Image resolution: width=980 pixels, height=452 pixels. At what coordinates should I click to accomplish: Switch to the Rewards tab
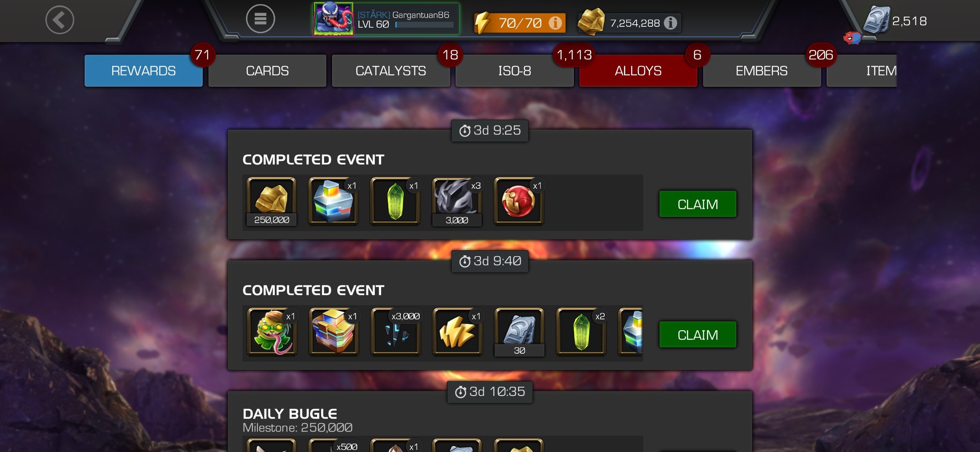tap(143, 71)
